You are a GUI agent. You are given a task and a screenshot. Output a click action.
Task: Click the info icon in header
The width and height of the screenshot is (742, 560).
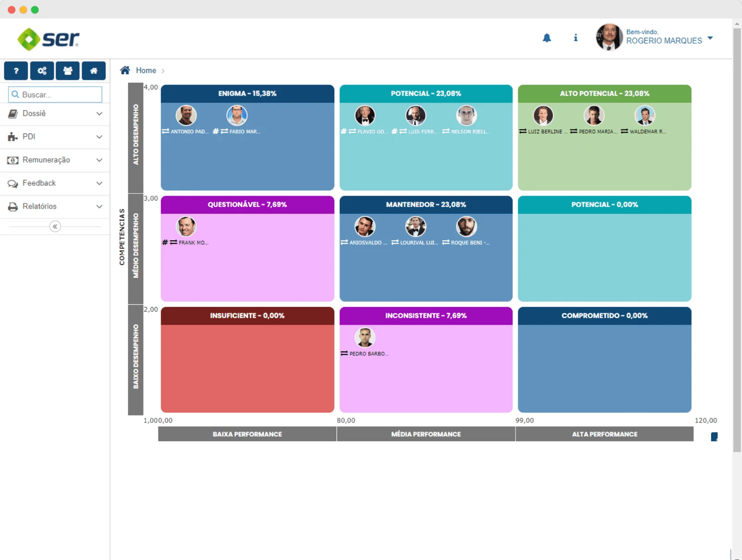(576, 38)
